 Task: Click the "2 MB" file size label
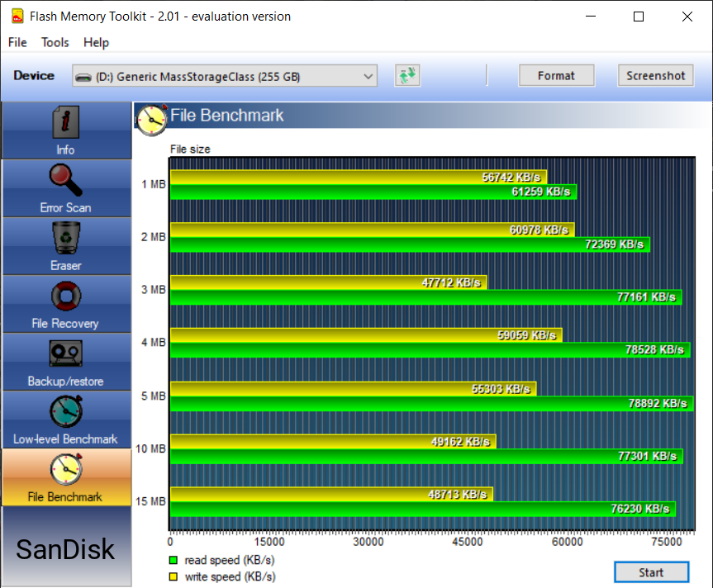click(x=153, y=237)
